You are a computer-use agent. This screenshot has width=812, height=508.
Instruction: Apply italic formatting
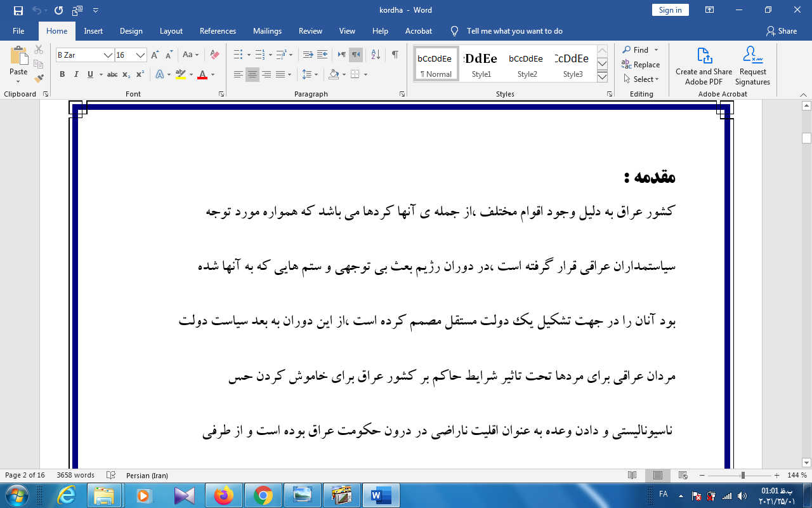tap(76, 74)
